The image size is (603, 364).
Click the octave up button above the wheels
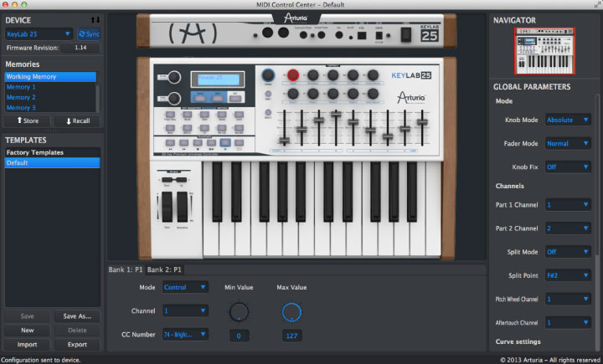point(182,180)
